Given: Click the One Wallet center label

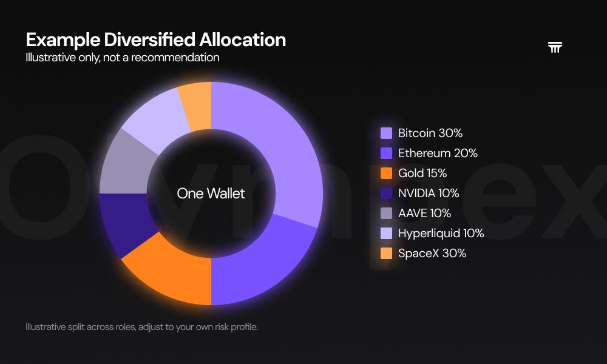Looking at the screenshot, I should click(211, 194).
